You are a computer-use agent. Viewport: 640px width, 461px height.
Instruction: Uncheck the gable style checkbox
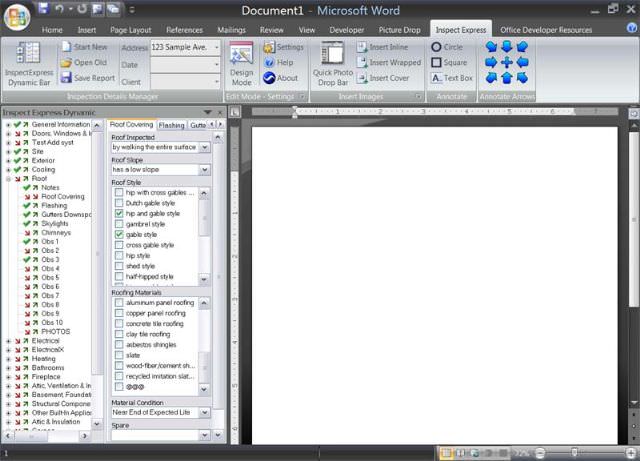[119, 235]
